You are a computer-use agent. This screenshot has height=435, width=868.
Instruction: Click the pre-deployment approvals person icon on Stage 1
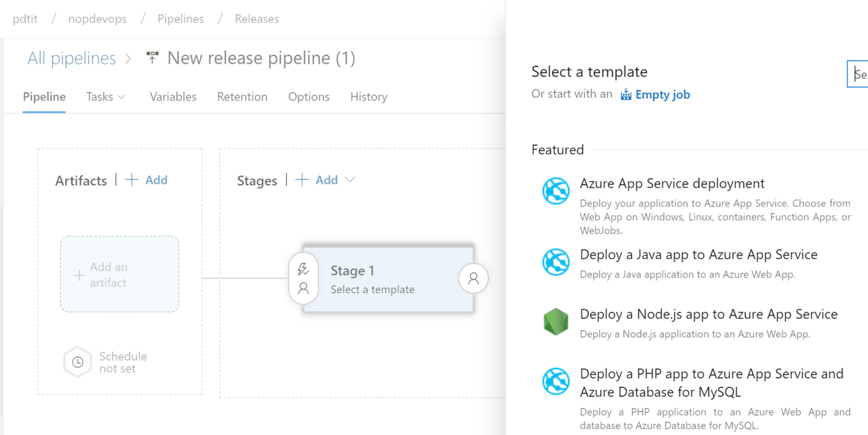[x=303, y=288]
